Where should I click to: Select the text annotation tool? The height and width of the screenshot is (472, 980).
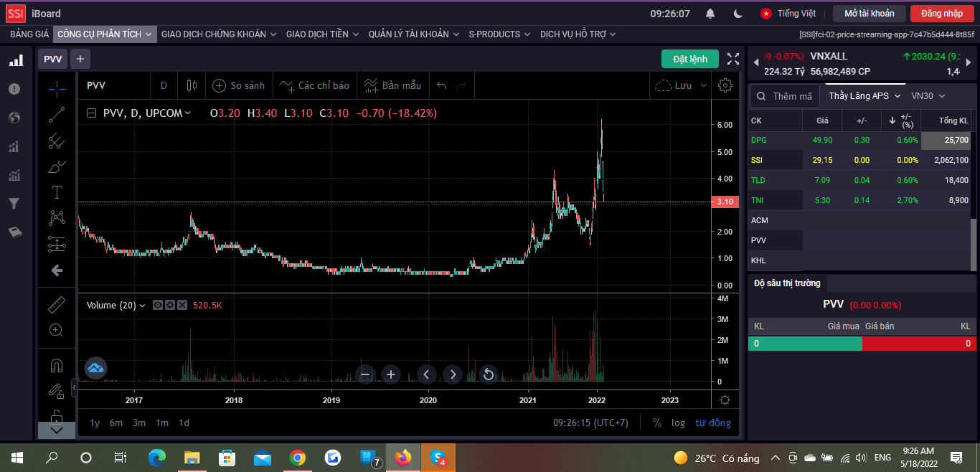(x=57, y=192)
